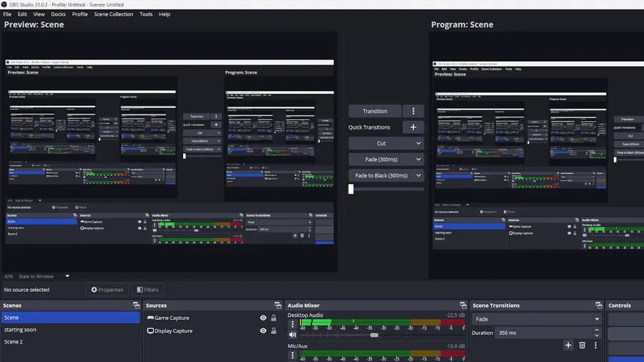Toggle visibility of Display Capture
Viewport: 644px width, 362px height.
click(x=263, y=331)
